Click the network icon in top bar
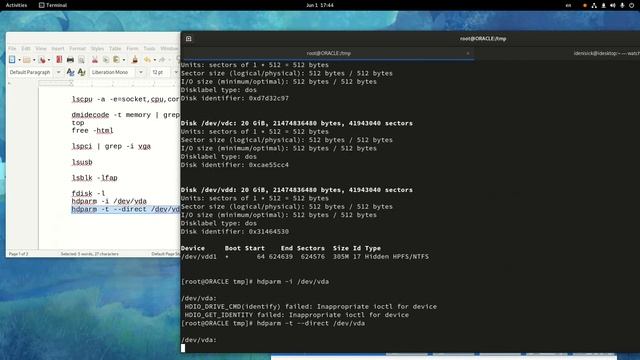Image resolution: width=640 pixels, height=360 pixels. coord(594,5)
